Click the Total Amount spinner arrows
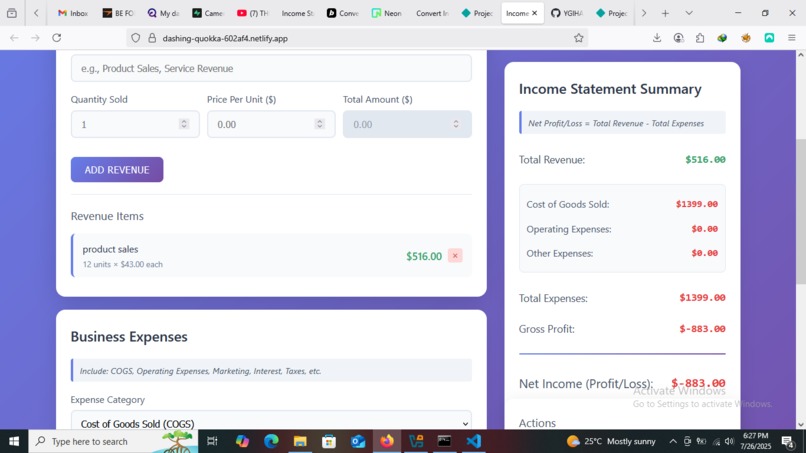The height and width of the screenshot is (453, 806). coord(456,124)
